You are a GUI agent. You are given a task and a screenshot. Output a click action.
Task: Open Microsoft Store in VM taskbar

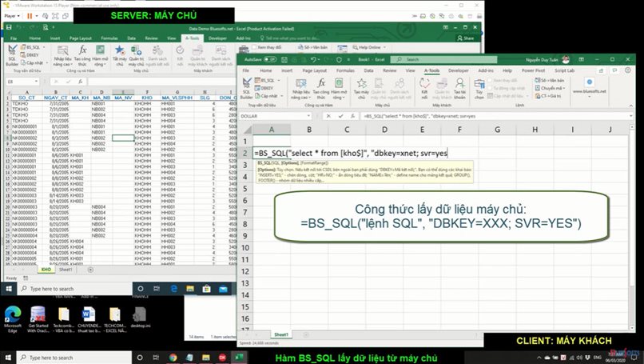coord(207,289)
